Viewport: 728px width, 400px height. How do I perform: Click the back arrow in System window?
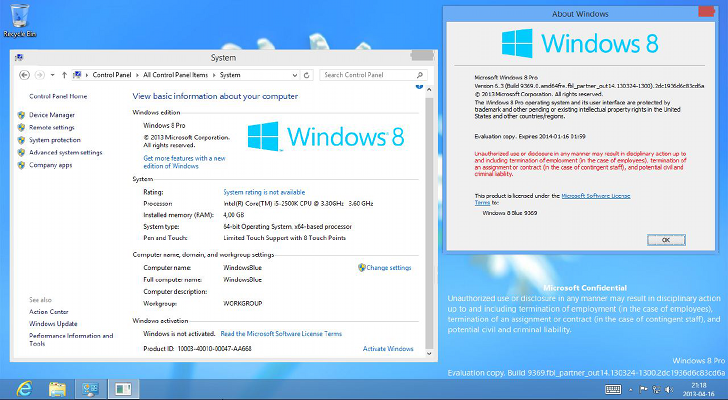(22, 75)
